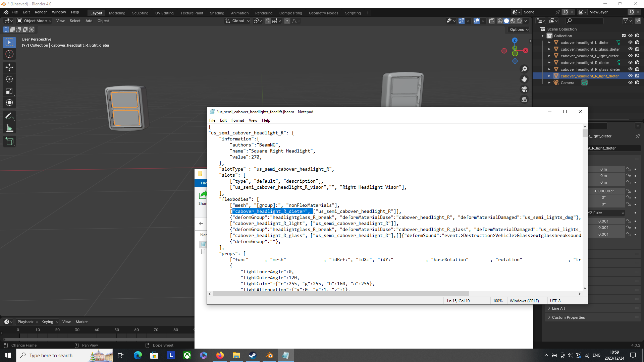Expand the Custom Properties panel
The width and height of the screenshot is (644, 362).
click(x=568, y=317)
